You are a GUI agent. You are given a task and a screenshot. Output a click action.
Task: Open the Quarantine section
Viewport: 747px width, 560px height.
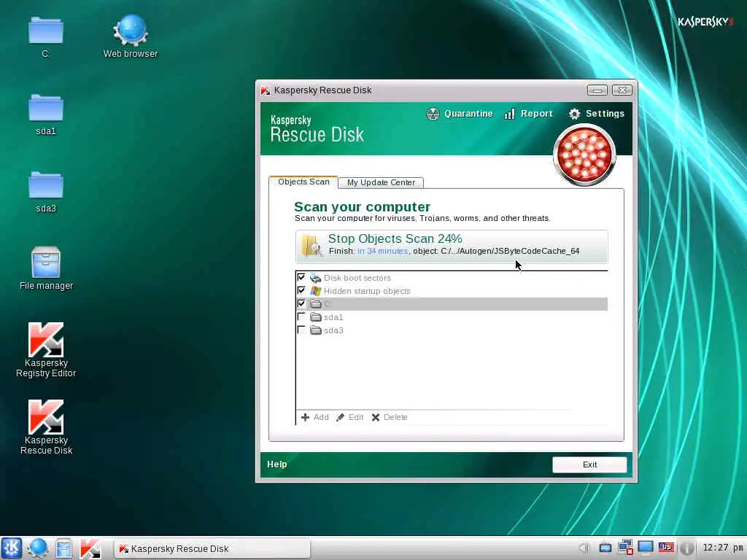tap(460, 114)
